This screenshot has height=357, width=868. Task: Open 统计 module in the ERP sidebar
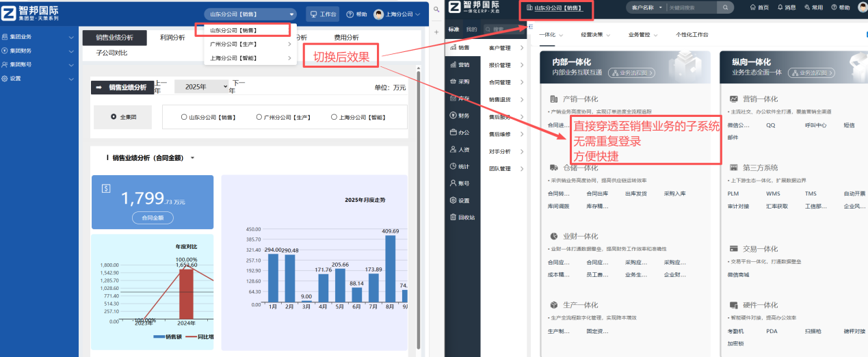460,166
